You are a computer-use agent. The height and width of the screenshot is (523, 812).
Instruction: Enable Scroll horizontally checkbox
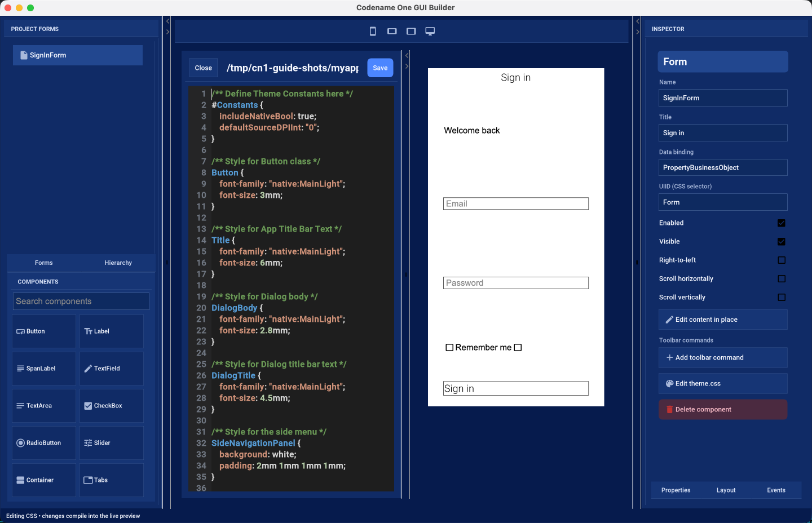(x=781, y=279)
